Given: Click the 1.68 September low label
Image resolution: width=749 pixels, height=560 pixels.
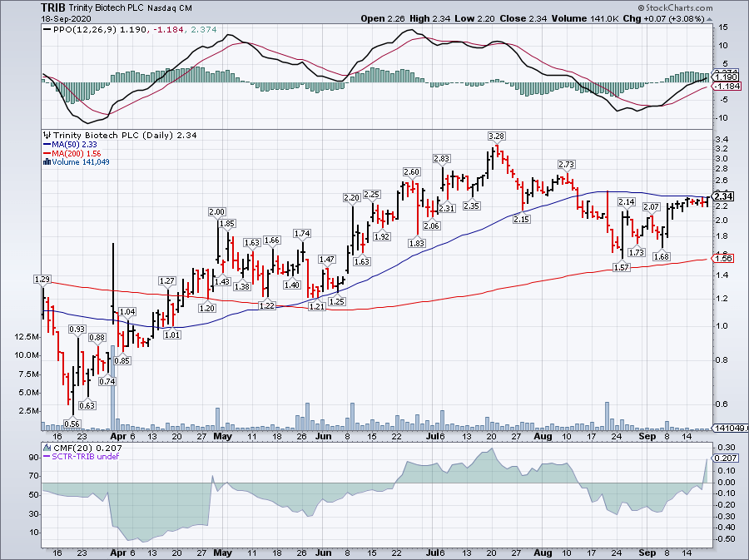Looking at the screenshot, I should (x=662, y=256).
